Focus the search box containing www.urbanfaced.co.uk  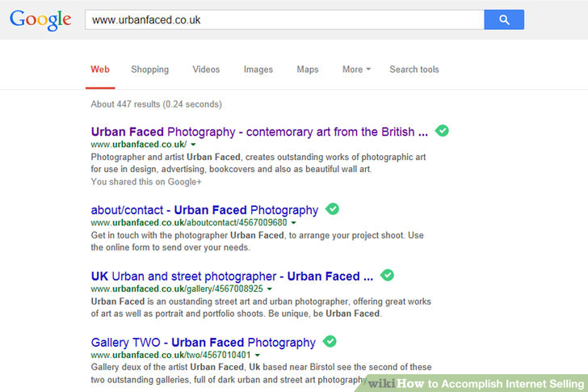[x=284, y=19]
